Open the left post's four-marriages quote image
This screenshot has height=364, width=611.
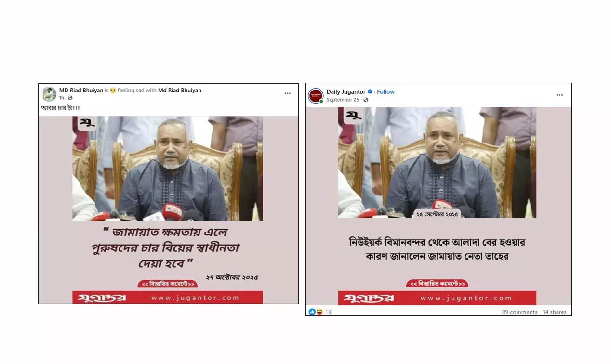coord(168,210)
